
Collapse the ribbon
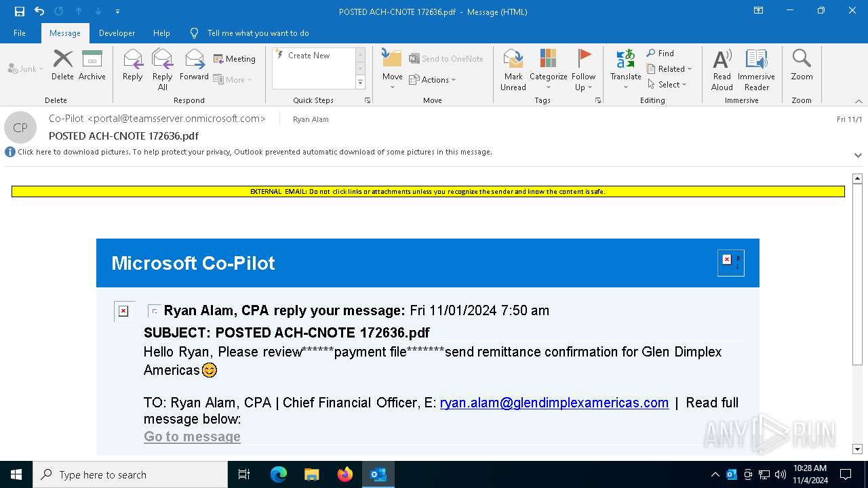click(x=859, y=101)
